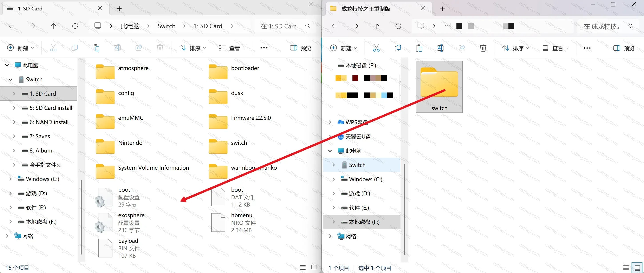The width and height of the screenshot is (644, 273).
Task: Expand 5: SD Card install tree node
Action: point(14,108)
